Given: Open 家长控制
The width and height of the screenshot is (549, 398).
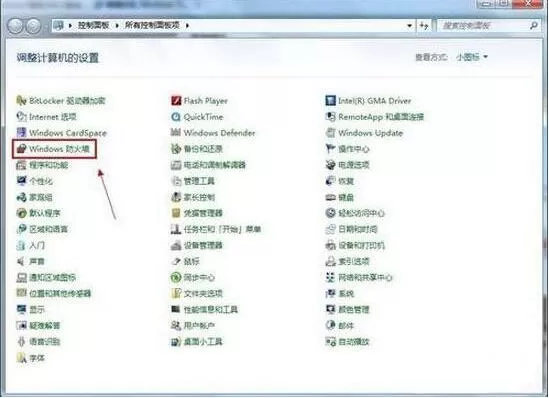Looking at the screenshot, I should (193, 197).
